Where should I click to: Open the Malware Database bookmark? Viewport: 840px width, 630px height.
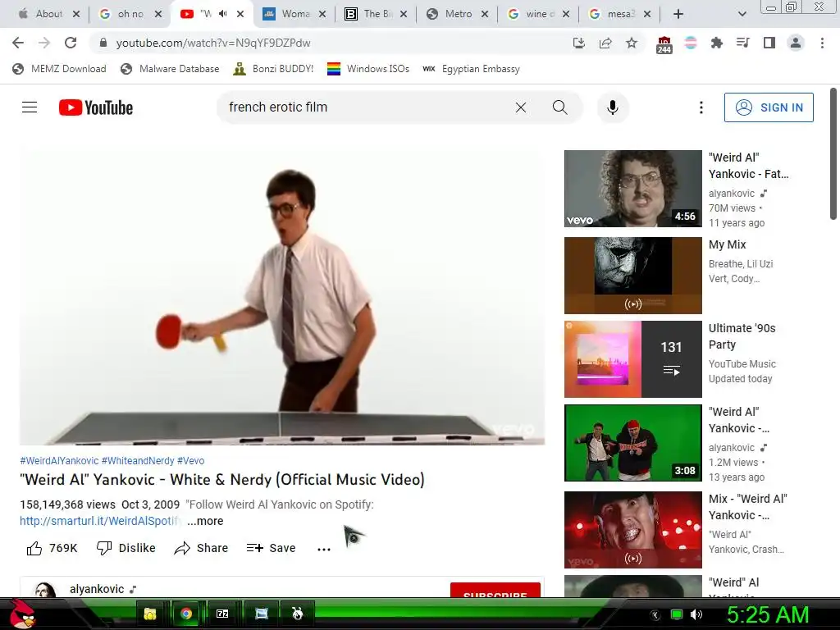[170, 69]
